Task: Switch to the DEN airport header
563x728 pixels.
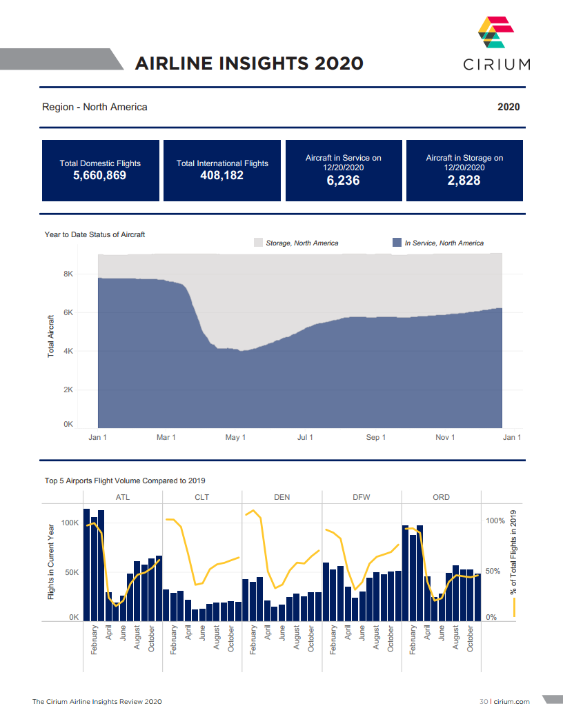Action: (x=281, y=497)
